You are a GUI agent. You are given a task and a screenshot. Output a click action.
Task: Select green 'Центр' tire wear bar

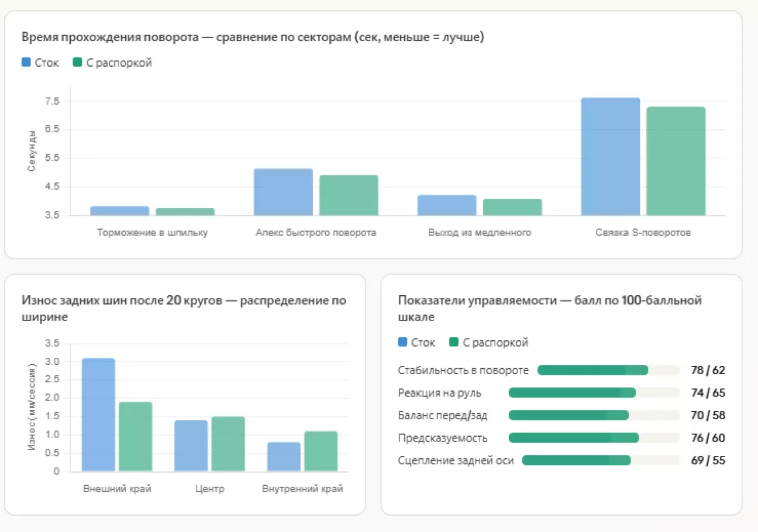tap(228, 444)
